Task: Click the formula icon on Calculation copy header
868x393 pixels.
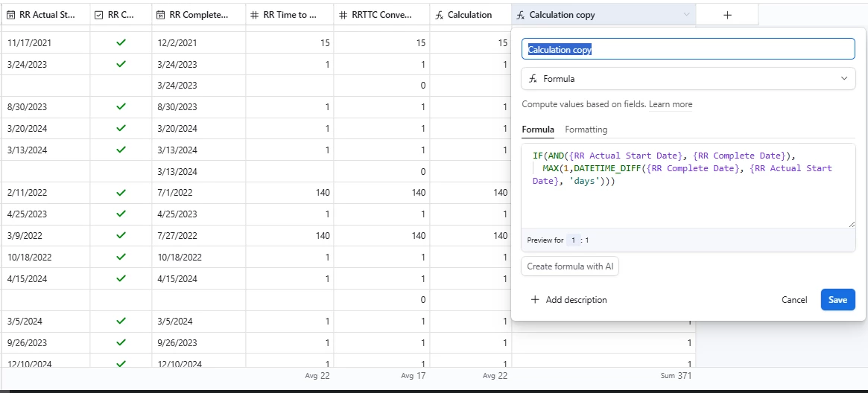Action: tap(522, 15)
